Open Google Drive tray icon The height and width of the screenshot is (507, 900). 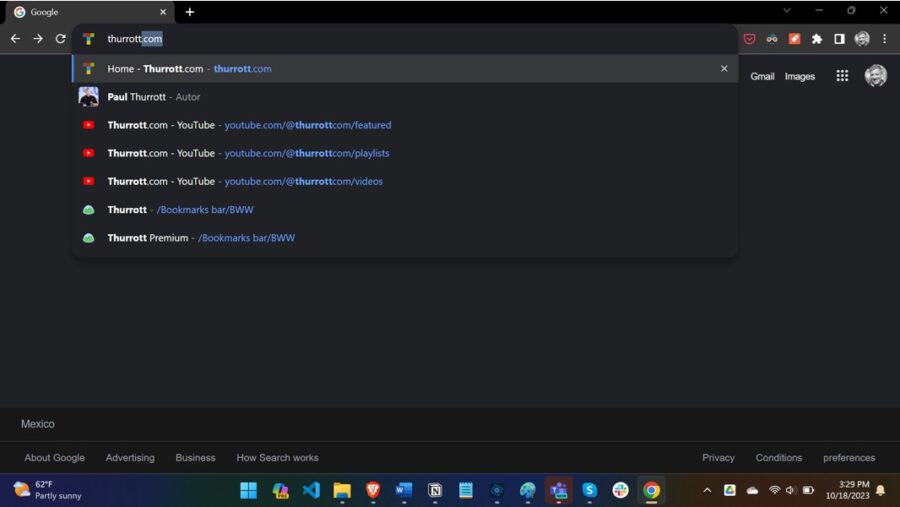[730, 490]
